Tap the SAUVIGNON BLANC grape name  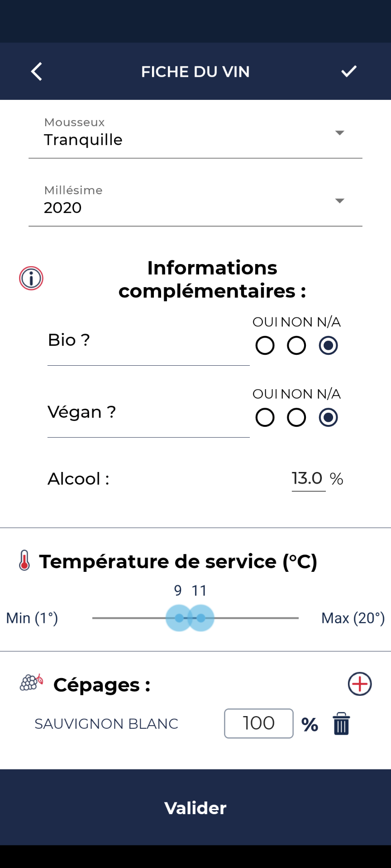(106, 724)
